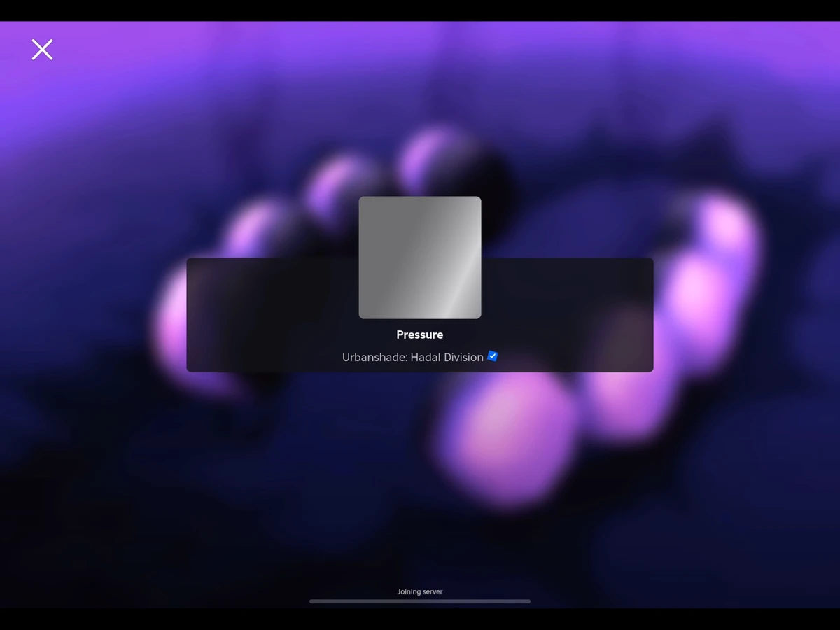The width and height of the screenshot is (840, 630).
Task: Click the Hadal Division text
Action: [447, 357]
